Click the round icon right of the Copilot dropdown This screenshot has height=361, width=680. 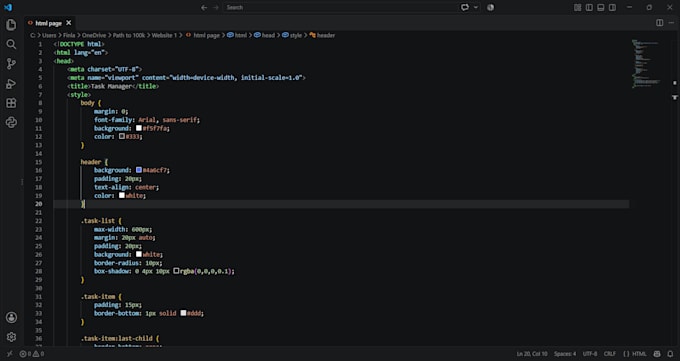pyautogui.click(x=490, y=7)
